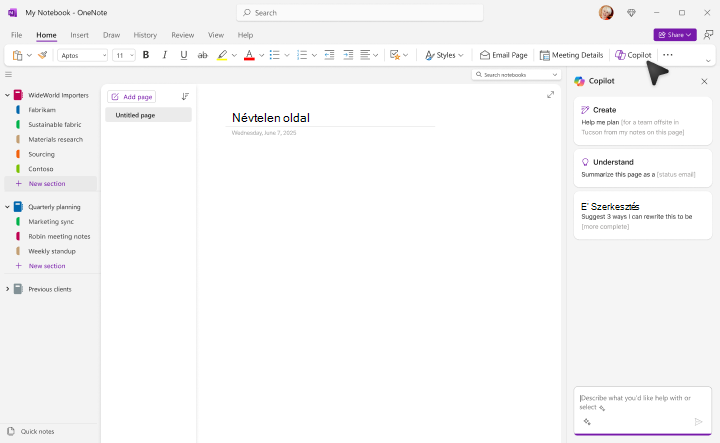Image resolution: width=720 pixels, height=443 pixels.
Task: Click the Share button
Action: [675, 35]
